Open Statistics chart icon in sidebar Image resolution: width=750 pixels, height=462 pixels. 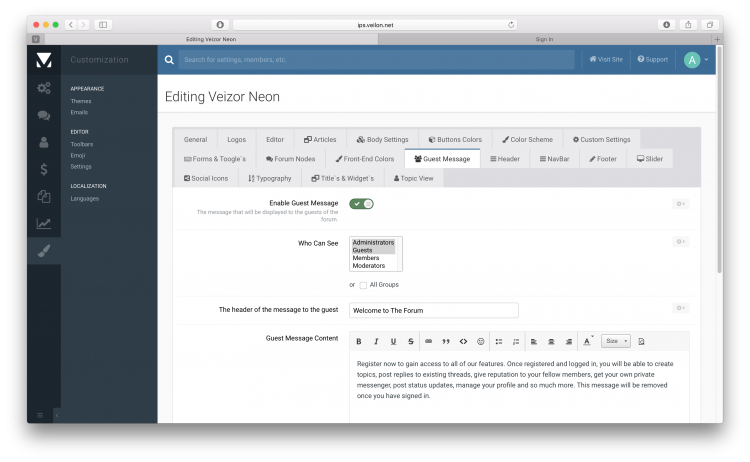[x=44, y=223]
